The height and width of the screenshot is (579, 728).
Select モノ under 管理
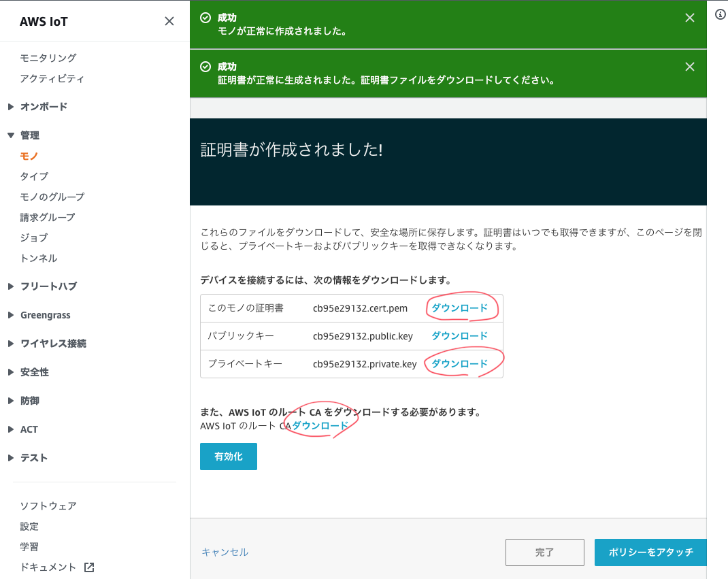(29, 156)
